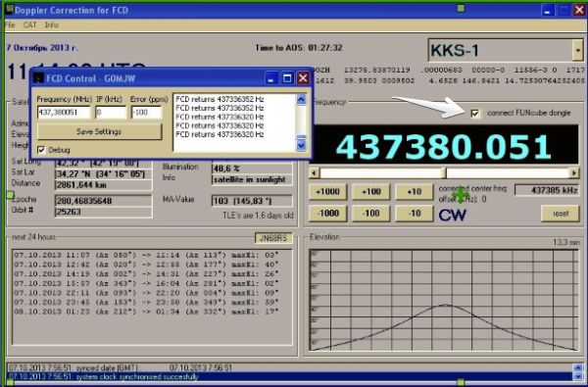Click frequency slider left arrow
The width and height of the screenshot is (588, 387).
pyautogui.click(x=314, y=172)
